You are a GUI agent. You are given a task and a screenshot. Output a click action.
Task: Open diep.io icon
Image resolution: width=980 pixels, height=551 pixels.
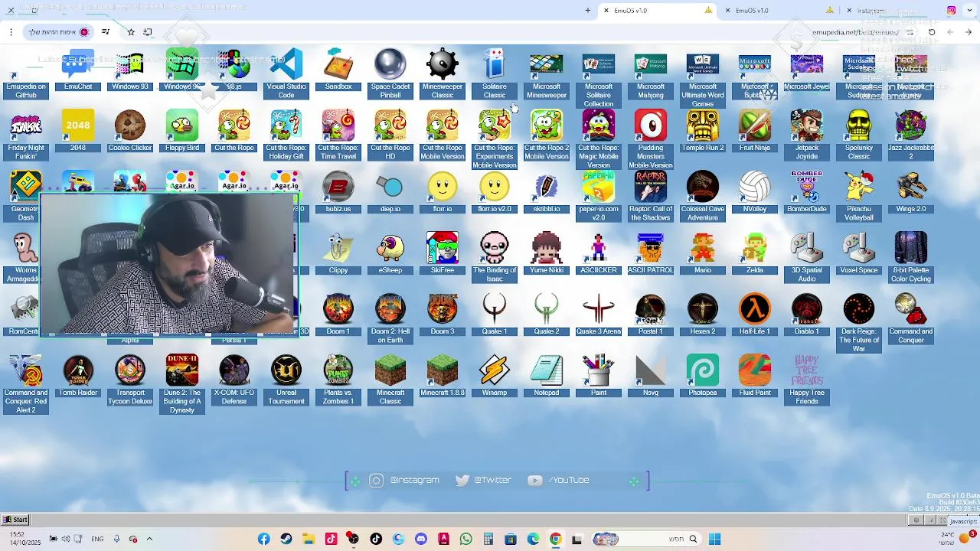[390, 193]
